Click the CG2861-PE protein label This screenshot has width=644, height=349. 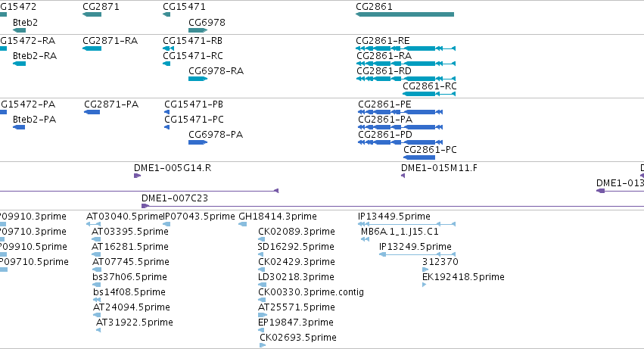[x=385, y=104]
